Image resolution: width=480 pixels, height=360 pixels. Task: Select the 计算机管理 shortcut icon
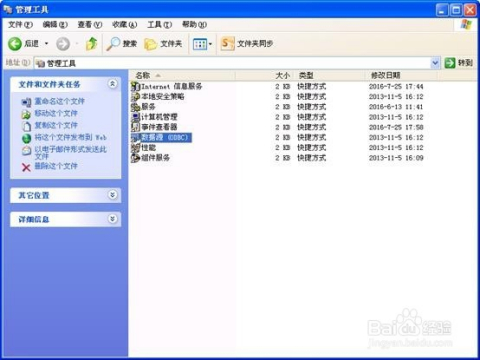click(135, 117)
